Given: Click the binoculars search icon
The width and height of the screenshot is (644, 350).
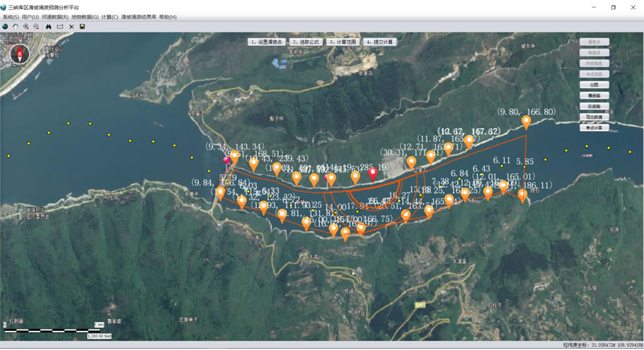Looking at the screenshot, I should click(49, 27).
